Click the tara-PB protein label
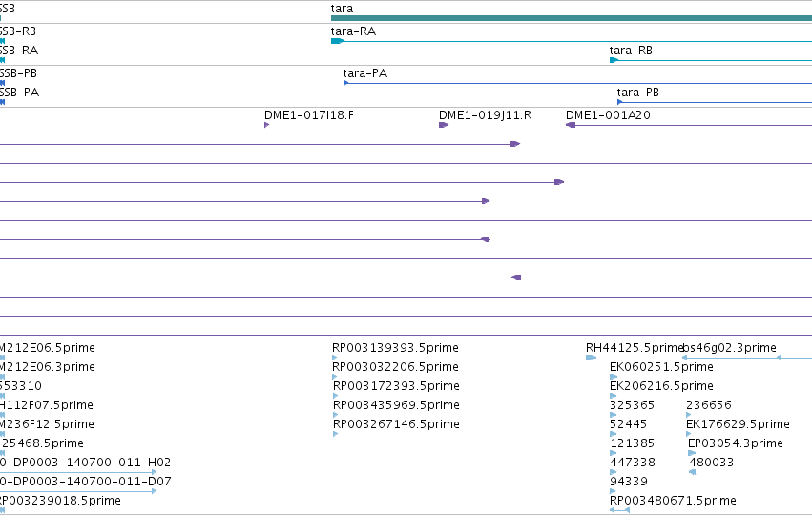 tap(637, 93)
